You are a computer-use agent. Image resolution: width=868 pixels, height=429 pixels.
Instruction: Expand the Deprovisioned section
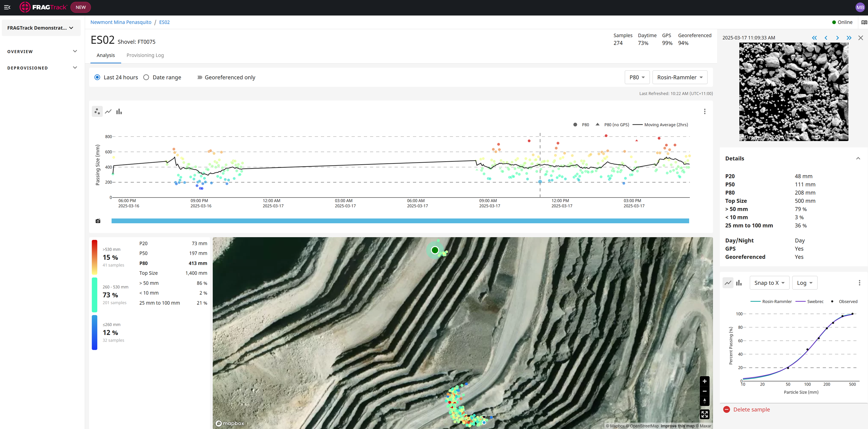pyautogui.click(x=42, y=68)
